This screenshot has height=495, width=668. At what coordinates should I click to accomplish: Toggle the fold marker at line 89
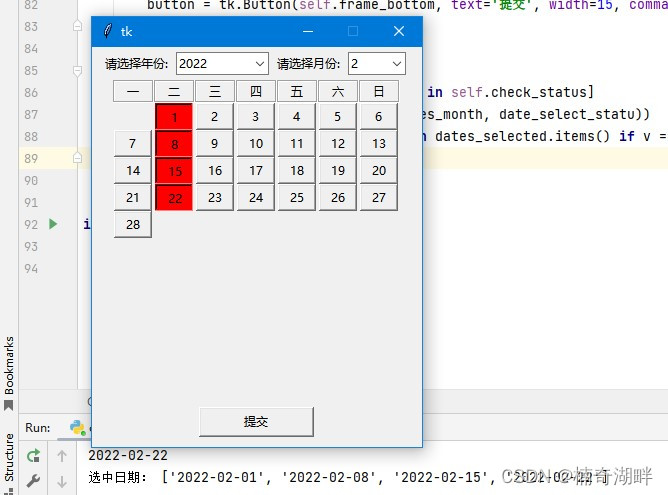(x=78, y=158)
